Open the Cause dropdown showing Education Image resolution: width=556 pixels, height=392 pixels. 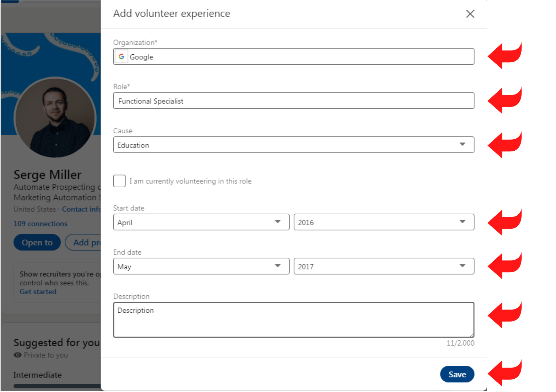point(293,144)
